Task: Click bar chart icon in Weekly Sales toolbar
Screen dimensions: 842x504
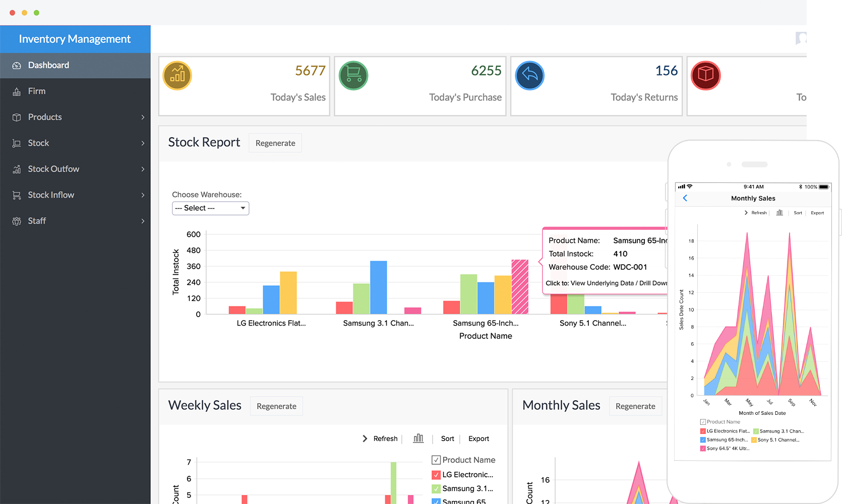Action: tap(418, 438)
